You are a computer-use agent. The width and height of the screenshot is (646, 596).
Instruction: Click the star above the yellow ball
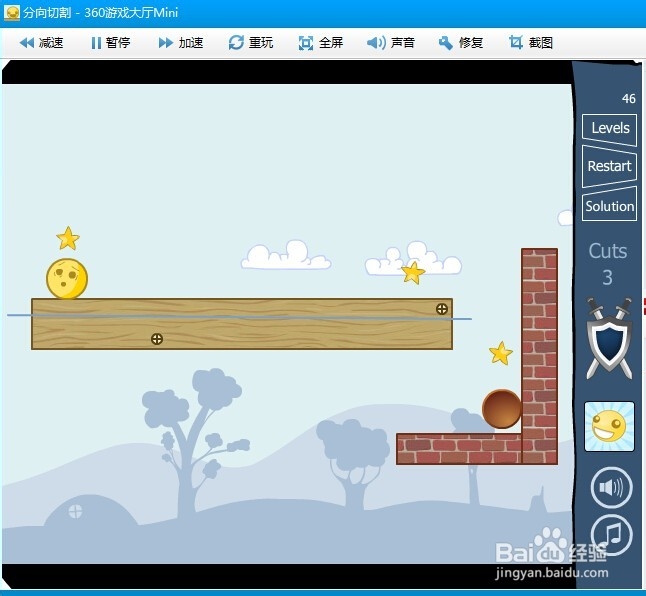68,238
